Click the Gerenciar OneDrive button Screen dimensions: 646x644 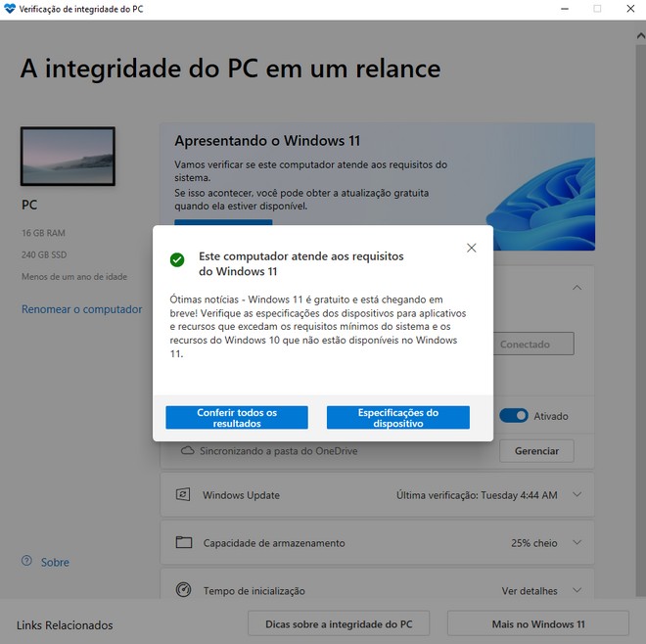[536, 451]
